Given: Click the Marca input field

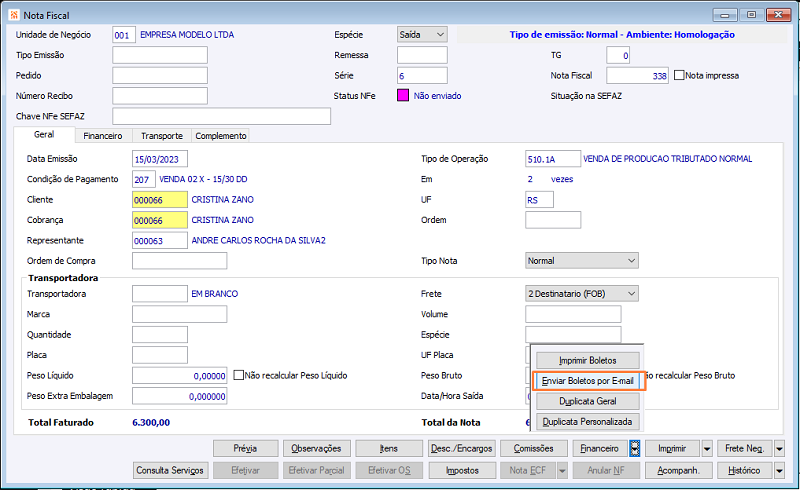Looking at the screenshot, I should (180, 314).
